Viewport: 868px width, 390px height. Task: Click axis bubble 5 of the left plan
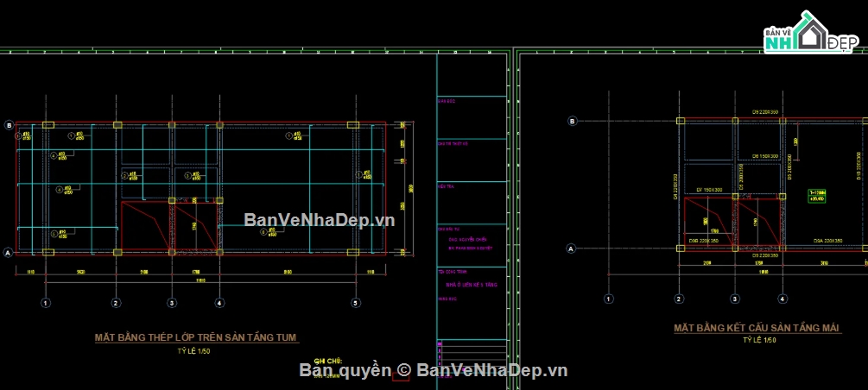point(356,303)
